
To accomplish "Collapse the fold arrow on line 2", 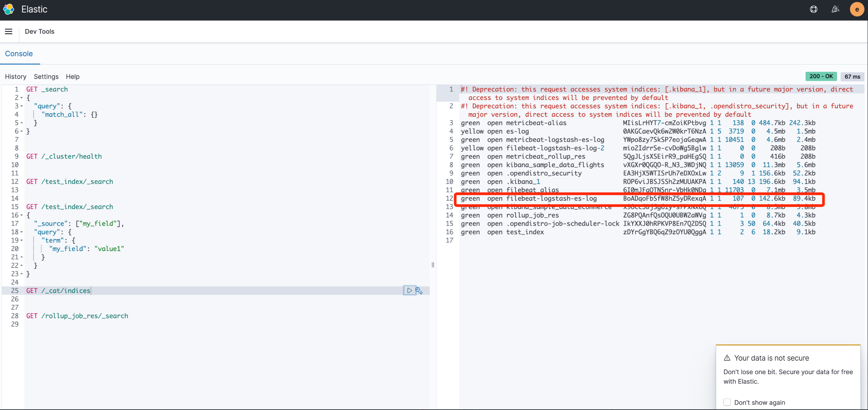I will coord(22,98).
